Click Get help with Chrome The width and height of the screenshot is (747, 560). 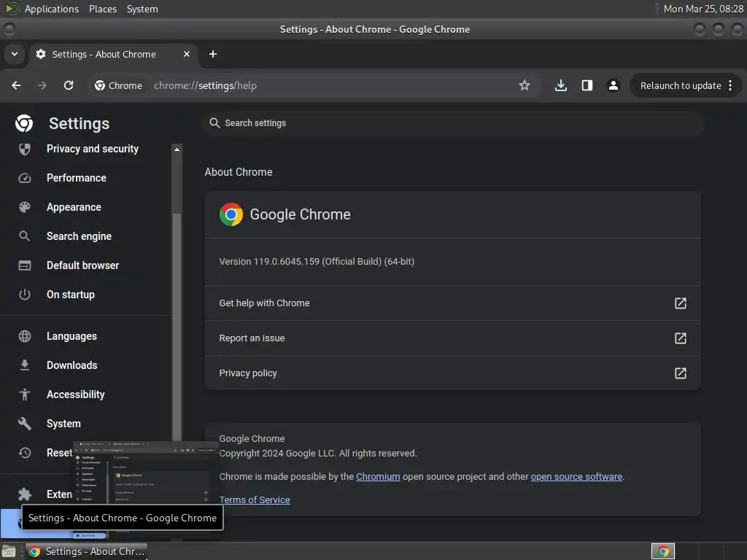click(452, 303)
